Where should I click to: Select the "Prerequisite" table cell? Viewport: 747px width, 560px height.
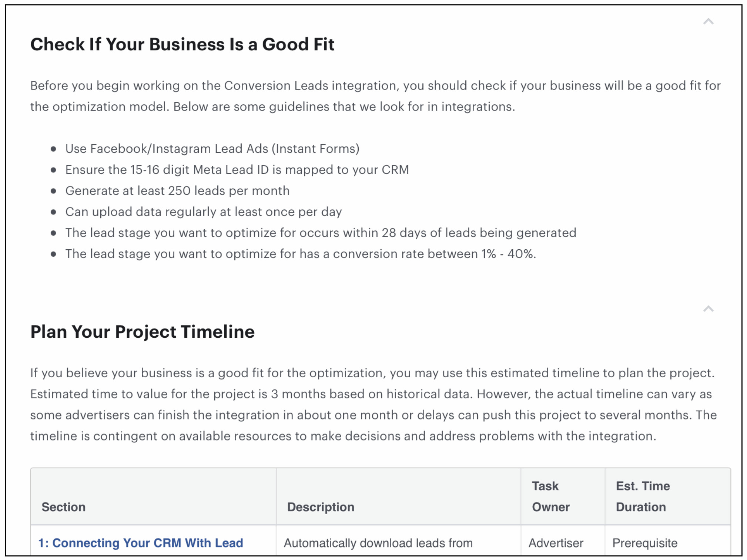645,543
